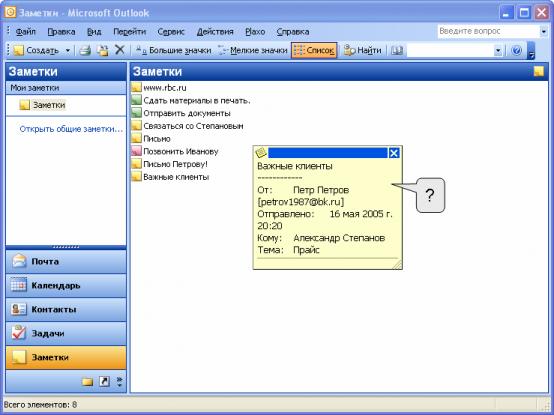Click the Move to folder icon
Screen dimensions: 554x415
(103, 51)
